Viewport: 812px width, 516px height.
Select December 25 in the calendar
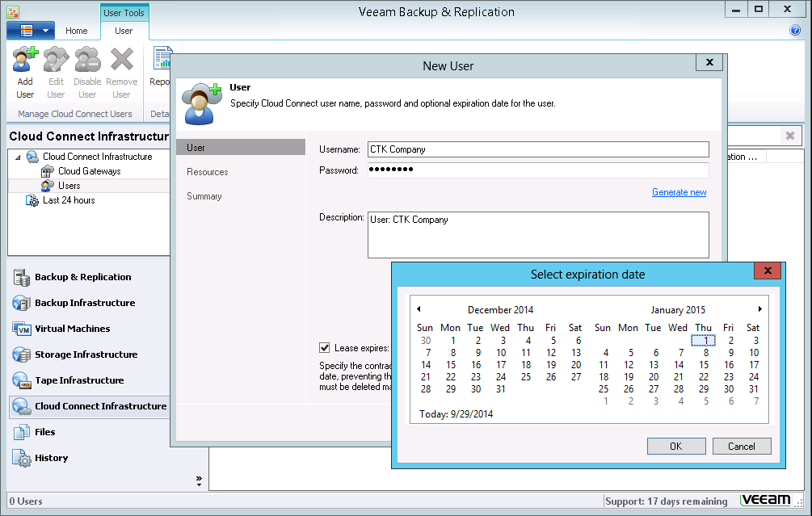[526, 377]
